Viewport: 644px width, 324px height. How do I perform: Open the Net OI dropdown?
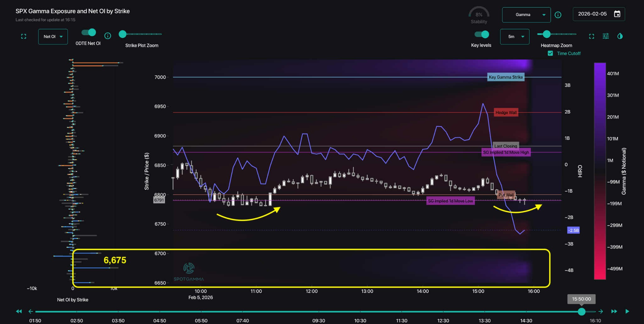coord(53,37)
